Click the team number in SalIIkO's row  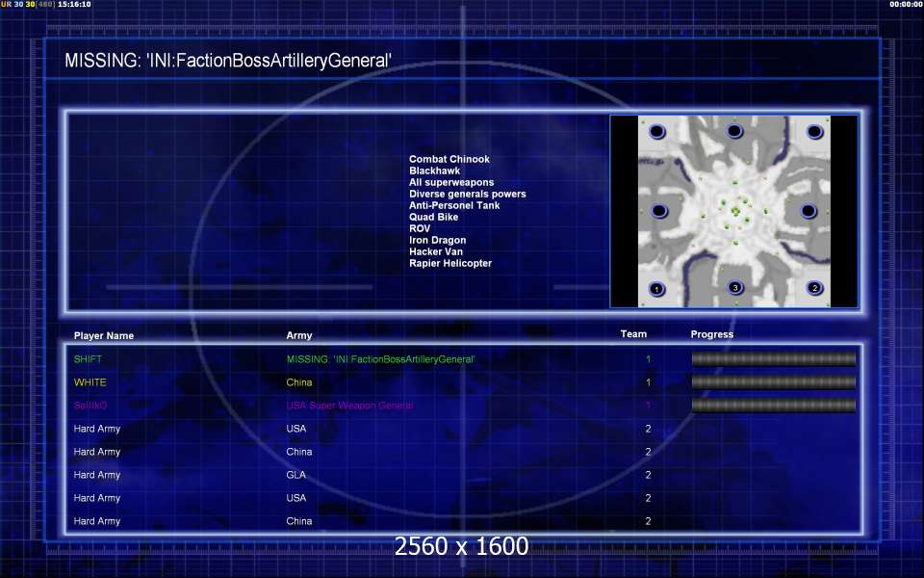tap(648, 406)
